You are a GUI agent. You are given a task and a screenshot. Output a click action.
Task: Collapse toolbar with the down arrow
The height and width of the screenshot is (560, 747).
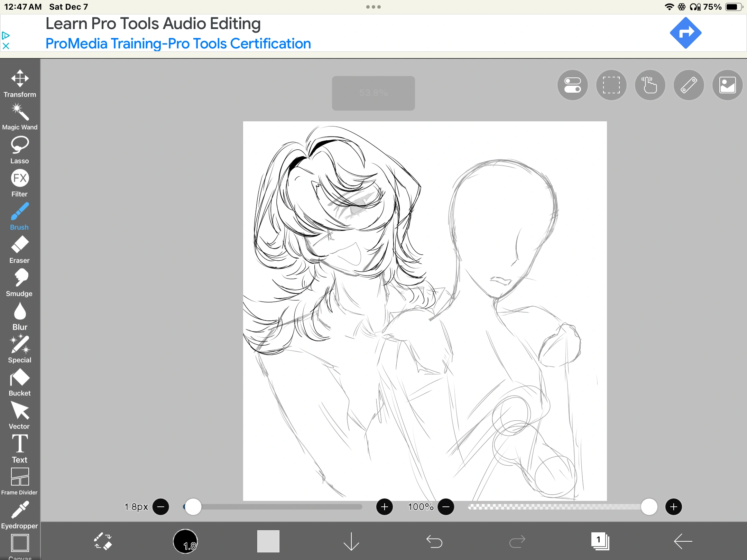[x=351, y=541]
